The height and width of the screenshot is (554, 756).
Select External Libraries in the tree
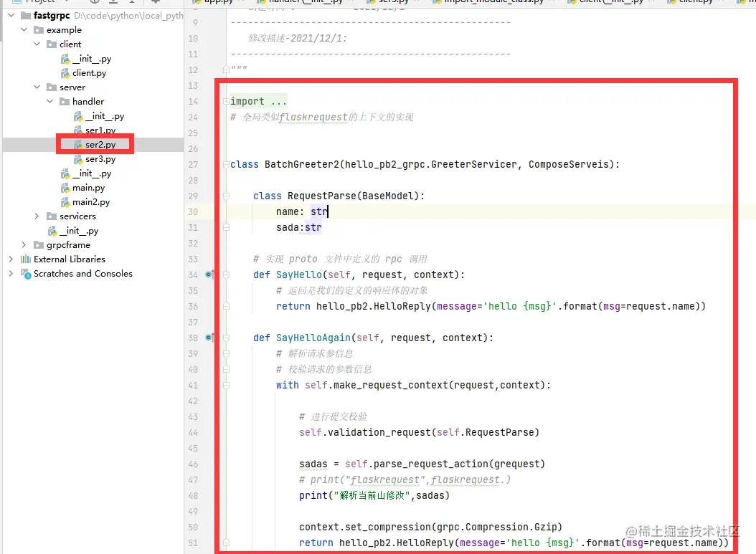pos(70,259)
